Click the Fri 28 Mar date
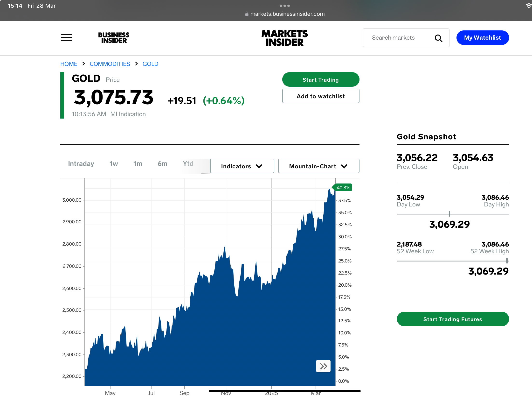Image resolution: width=532 pixels, height=396 pixels. point(41,6)
